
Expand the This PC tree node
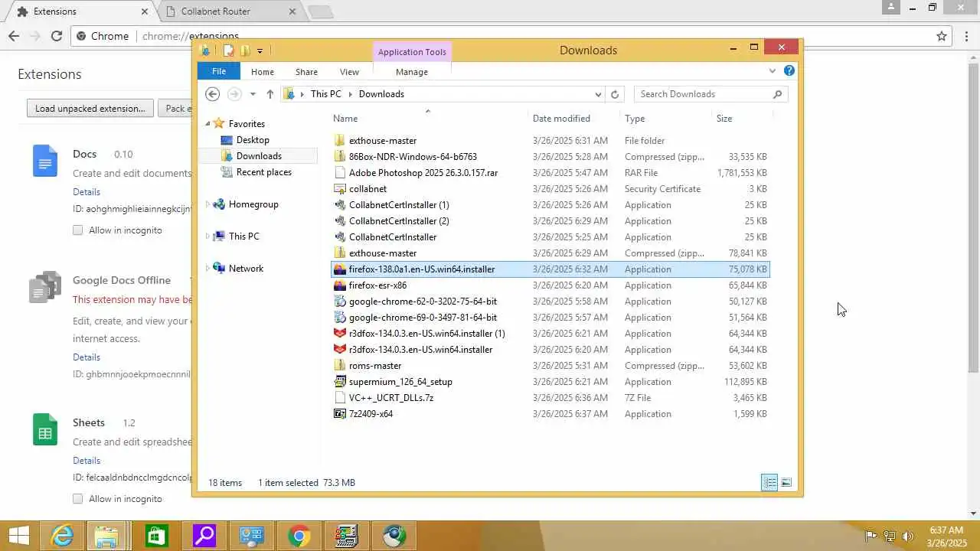(207, 236)
